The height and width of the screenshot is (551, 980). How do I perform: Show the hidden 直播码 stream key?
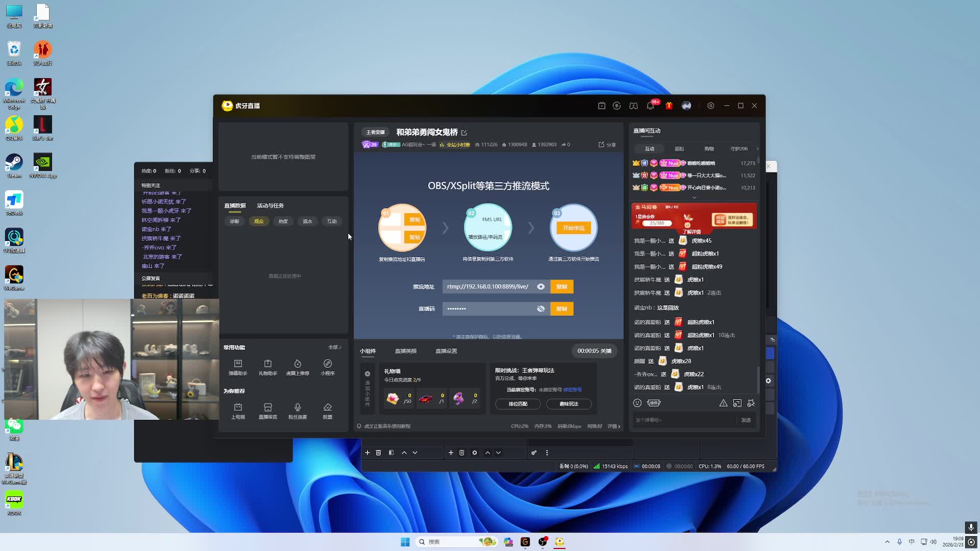point(541,309)
